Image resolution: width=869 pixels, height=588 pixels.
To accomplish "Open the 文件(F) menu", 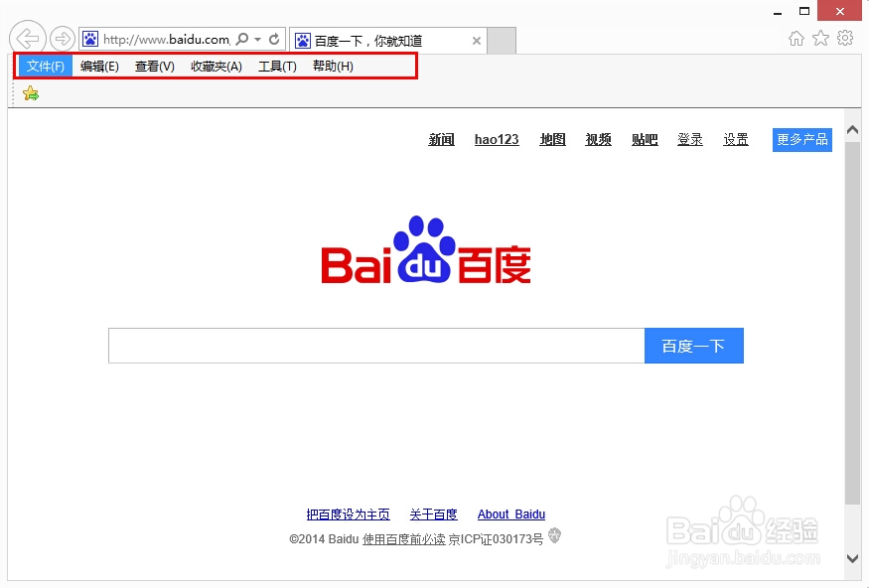I will [x=46, y=67].
